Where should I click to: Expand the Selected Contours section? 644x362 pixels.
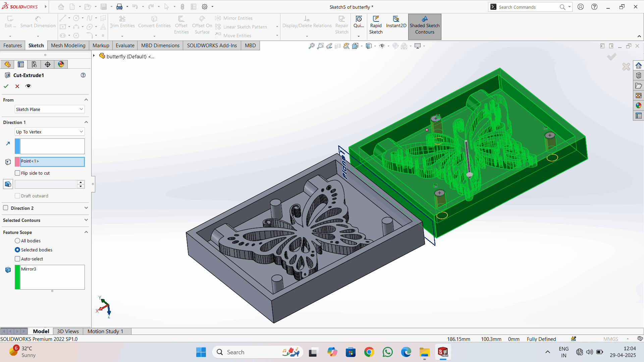click(x=86, y=220)
